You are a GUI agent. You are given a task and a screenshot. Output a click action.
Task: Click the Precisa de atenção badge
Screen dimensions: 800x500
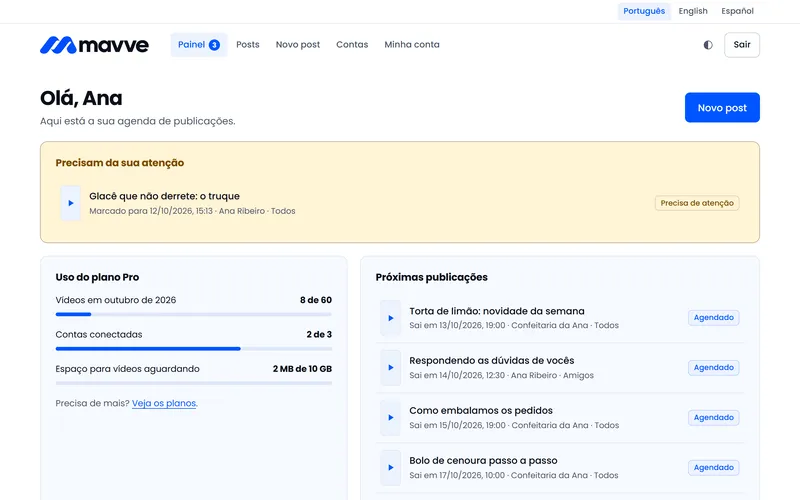[697, 203]
